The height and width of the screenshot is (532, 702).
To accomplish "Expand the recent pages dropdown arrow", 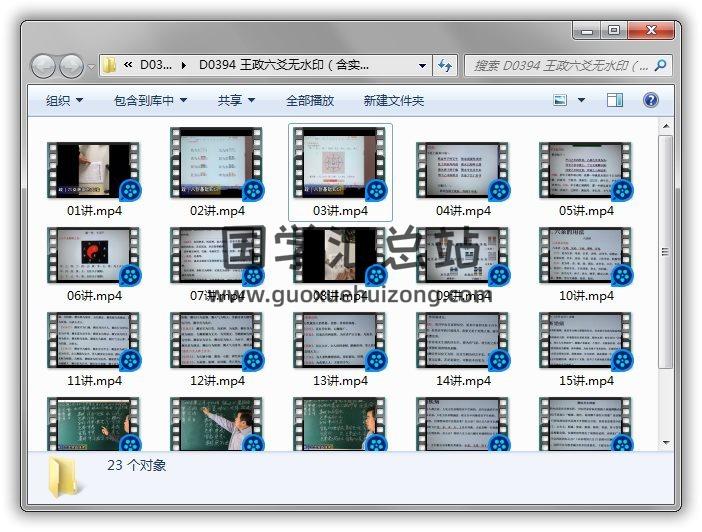I will coord(91,66).
